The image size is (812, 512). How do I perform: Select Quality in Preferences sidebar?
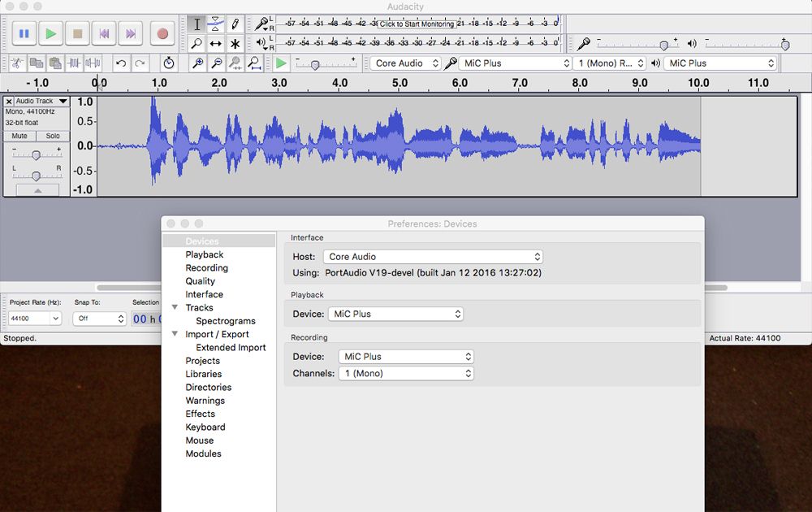click(x=200, y=281)
